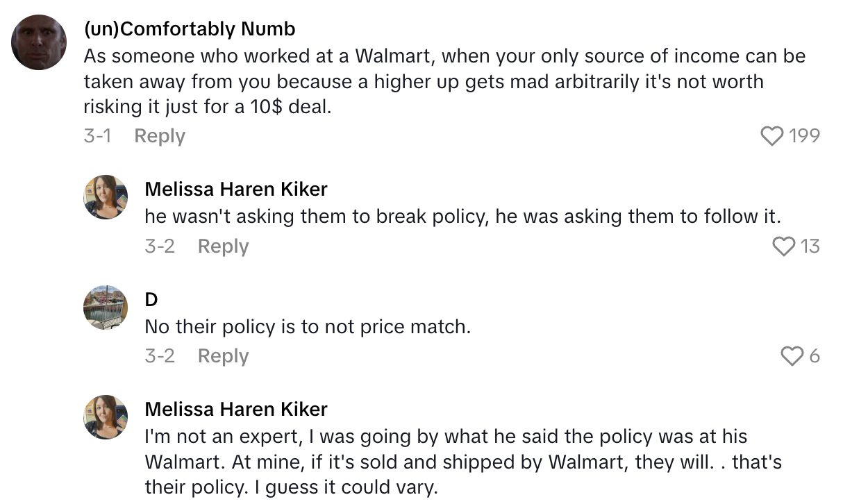Like (un)Comfortably Numb's comment with the heart
This screenshot has height=504, width=843.
click(771, 136)
